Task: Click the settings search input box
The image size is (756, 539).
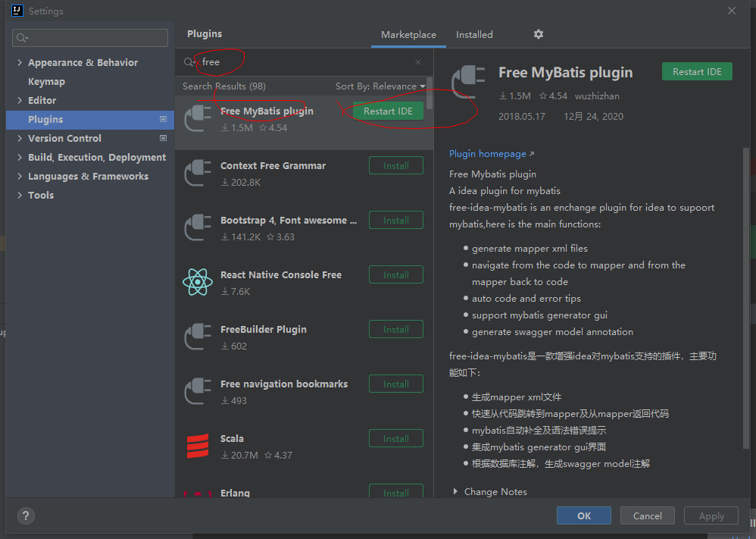Action: point(90,38)
